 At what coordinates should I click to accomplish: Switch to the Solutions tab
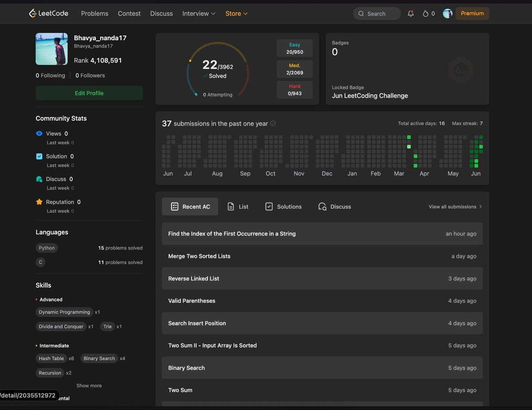coord(283,207)
